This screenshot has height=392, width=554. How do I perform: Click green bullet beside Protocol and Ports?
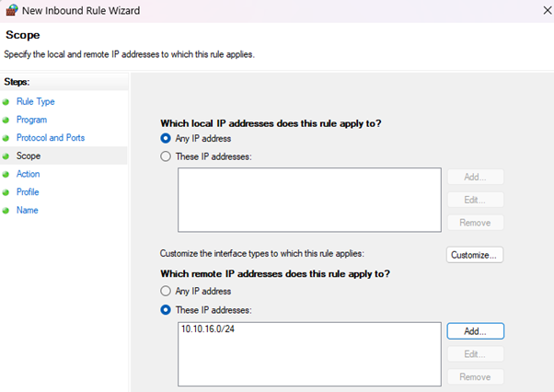coord(6,138)
